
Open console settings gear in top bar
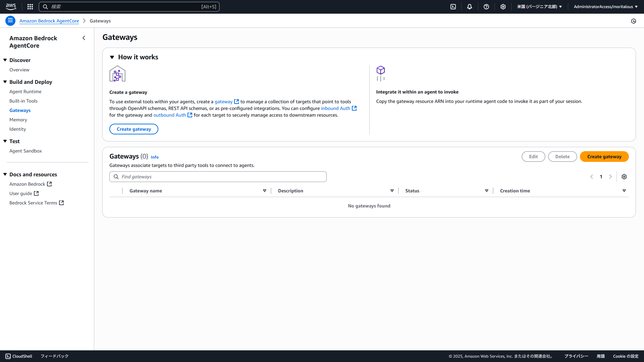[503, 7]
